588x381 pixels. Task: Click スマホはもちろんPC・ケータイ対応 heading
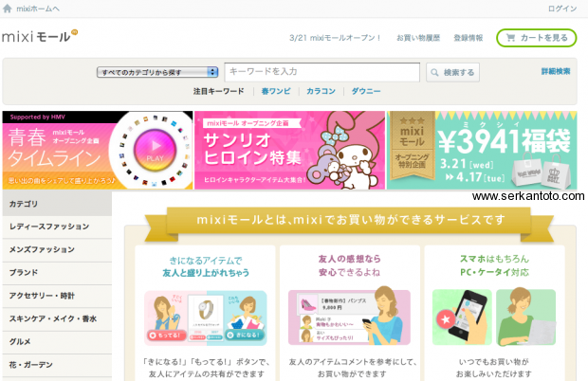[494, 265]
